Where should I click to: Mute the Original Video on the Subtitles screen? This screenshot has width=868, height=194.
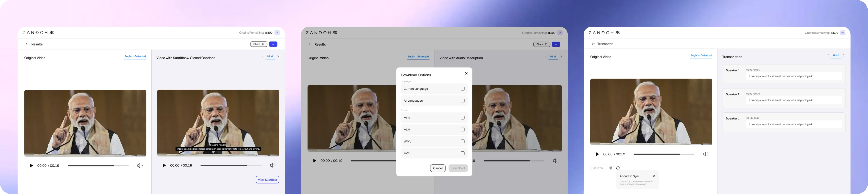140,166
